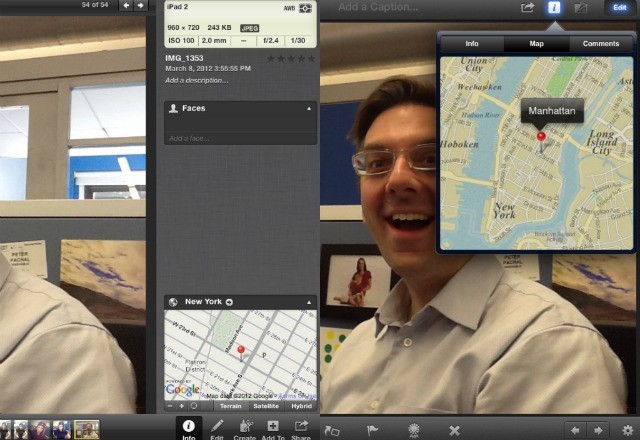640x440 pixels.
Task: Tap the share arrow icon in iPad toolbar
Action: (x=527, y=7)
